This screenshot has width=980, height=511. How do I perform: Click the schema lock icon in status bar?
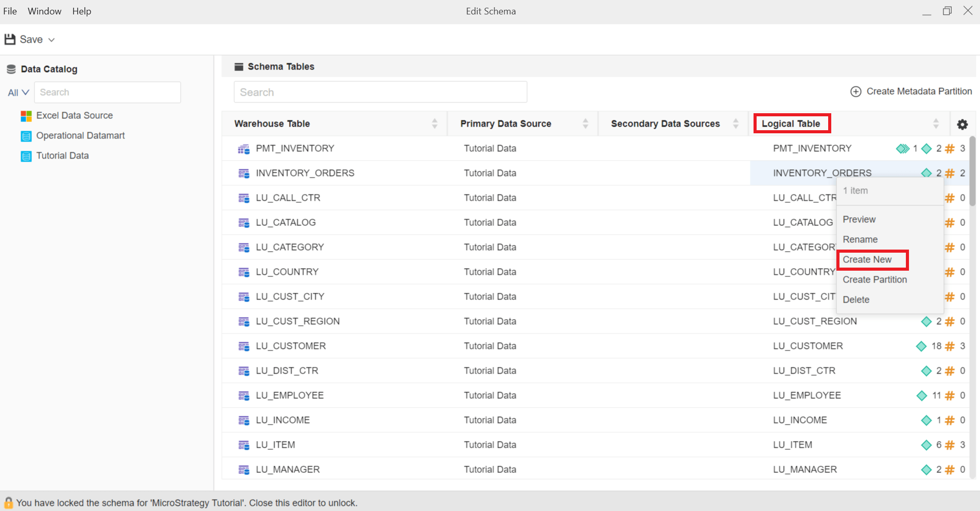(8, 503)
